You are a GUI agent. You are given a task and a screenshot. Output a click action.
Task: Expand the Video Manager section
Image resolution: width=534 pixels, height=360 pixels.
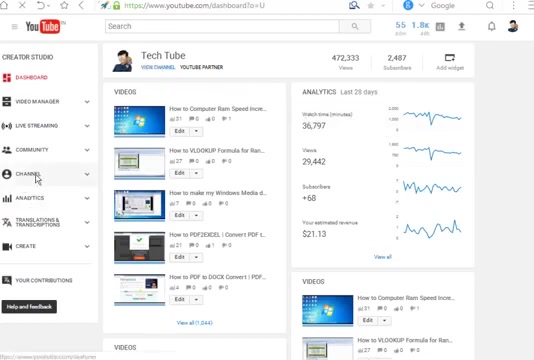[87, 102]
